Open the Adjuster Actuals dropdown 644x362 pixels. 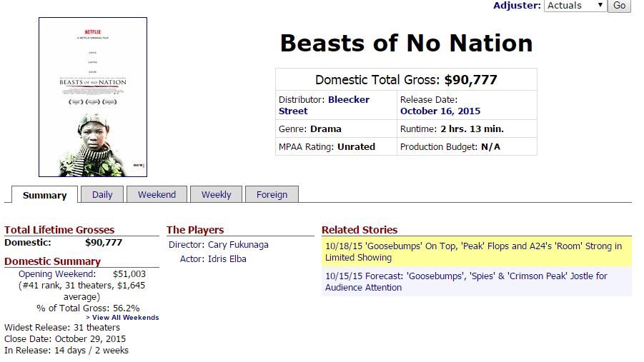(x=575, y=6)
